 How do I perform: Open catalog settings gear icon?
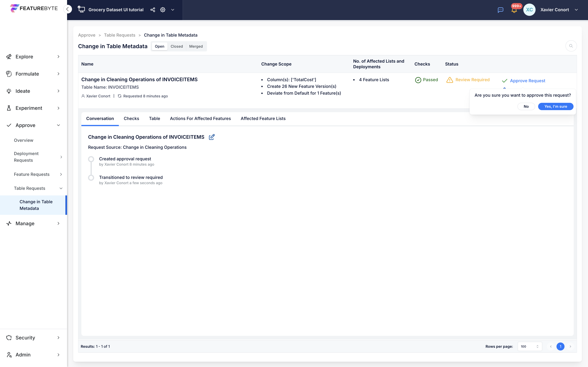pyautogui.click(x=163, y=10)
